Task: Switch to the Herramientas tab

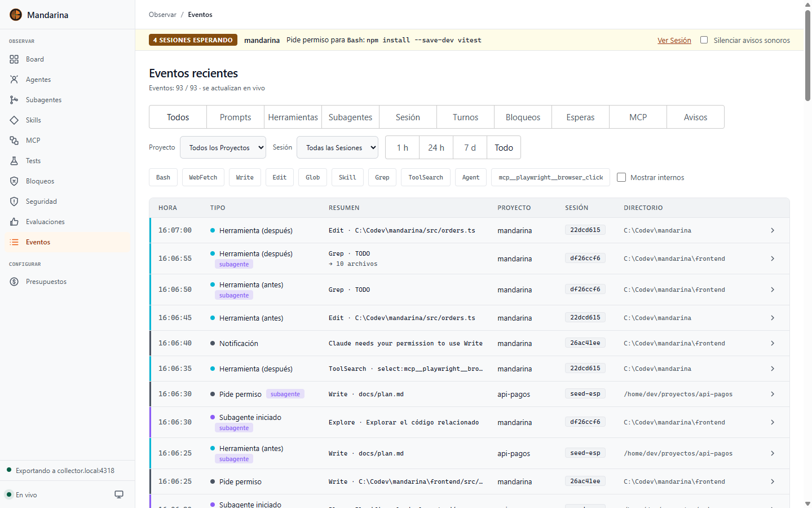Action: click(293, 117)
